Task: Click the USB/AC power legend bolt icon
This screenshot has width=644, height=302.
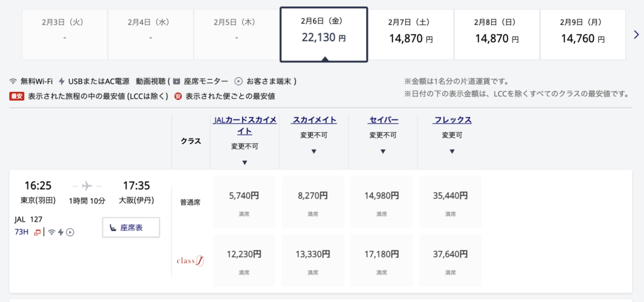Action: pos(62,81)
